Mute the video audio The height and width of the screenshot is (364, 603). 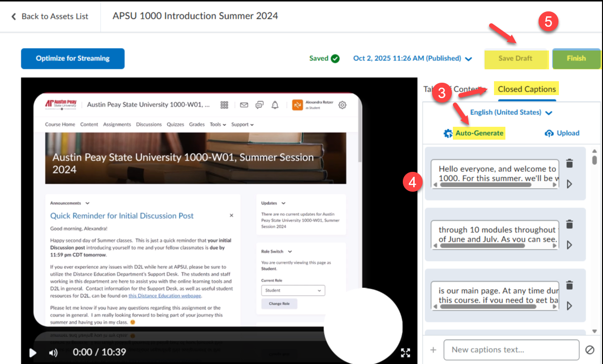[53, 353]
